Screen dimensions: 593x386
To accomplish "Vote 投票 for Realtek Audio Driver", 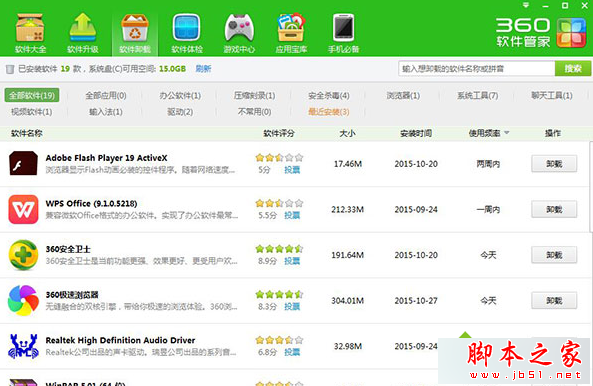I will tap(292, 352).
